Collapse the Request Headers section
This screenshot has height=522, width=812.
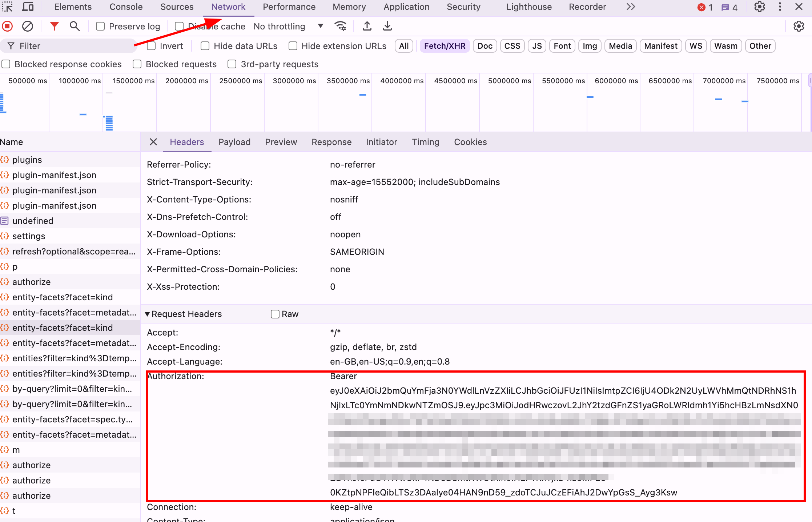pyautogui.click(x=147, y=314)
